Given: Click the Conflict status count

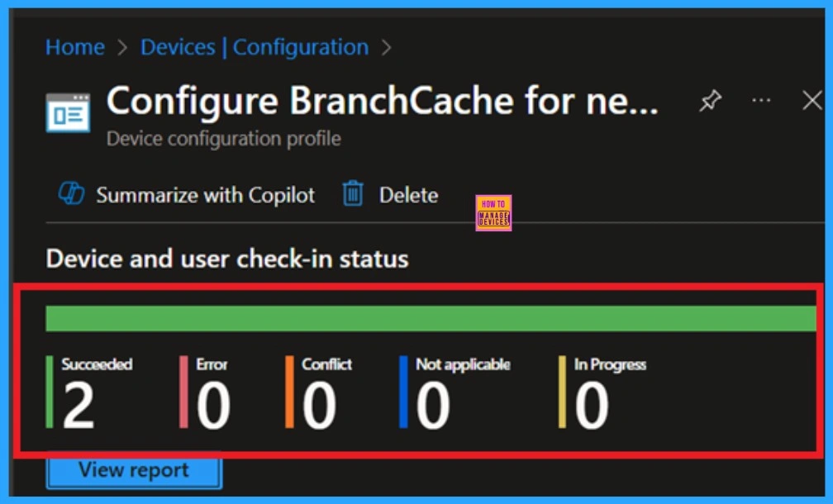Looking at the screenshot, I should 319,405.
